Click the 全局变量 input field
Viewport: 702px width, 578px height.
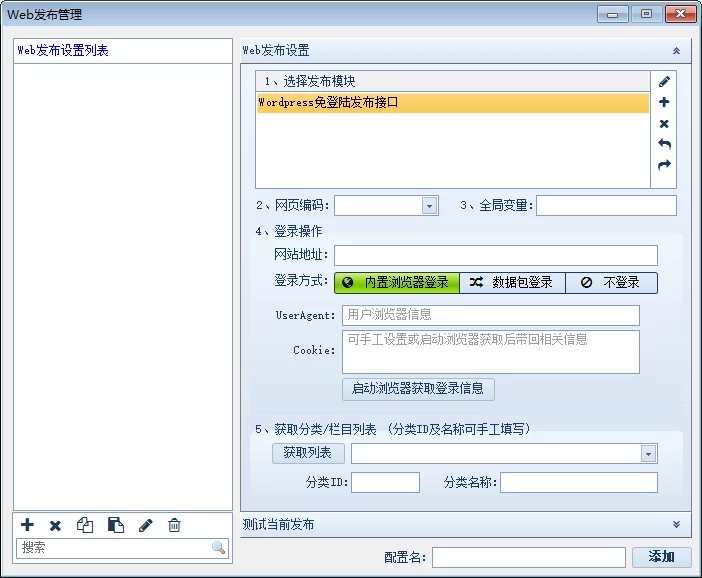click(606, 206)
